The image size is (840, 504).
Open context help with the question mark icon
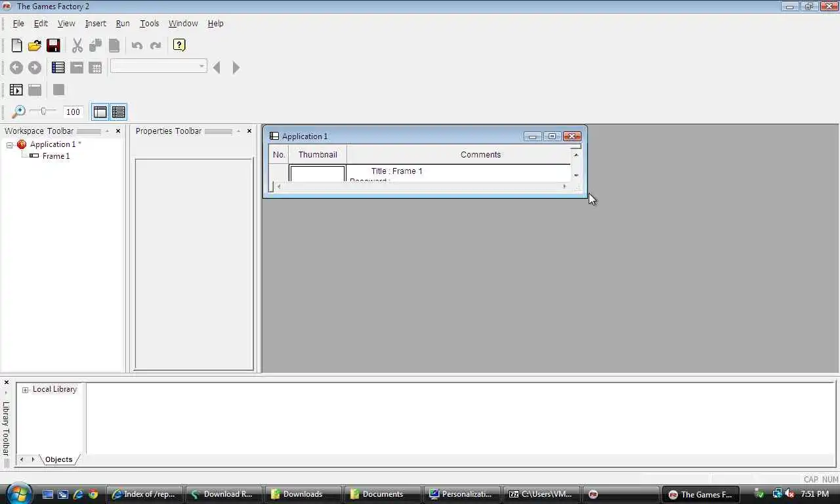[x=179, y=45]
